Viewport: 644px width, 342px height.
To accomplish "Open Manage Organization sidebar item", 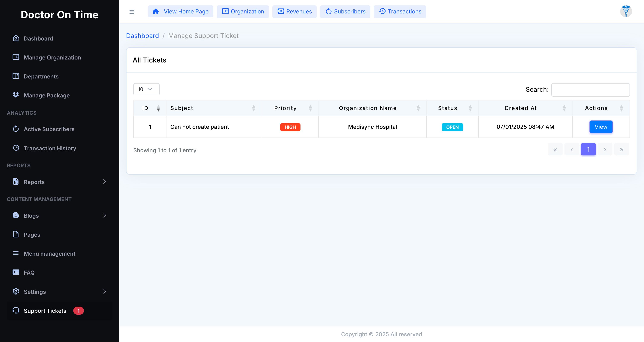I will (x=59, y=57).
